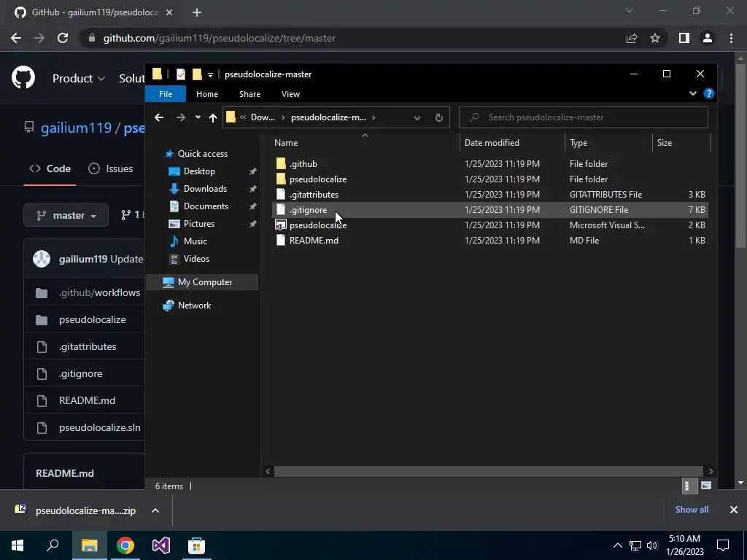Expand the address bar history dropdown
Screen dimensions: 747x560
point(417,117)
